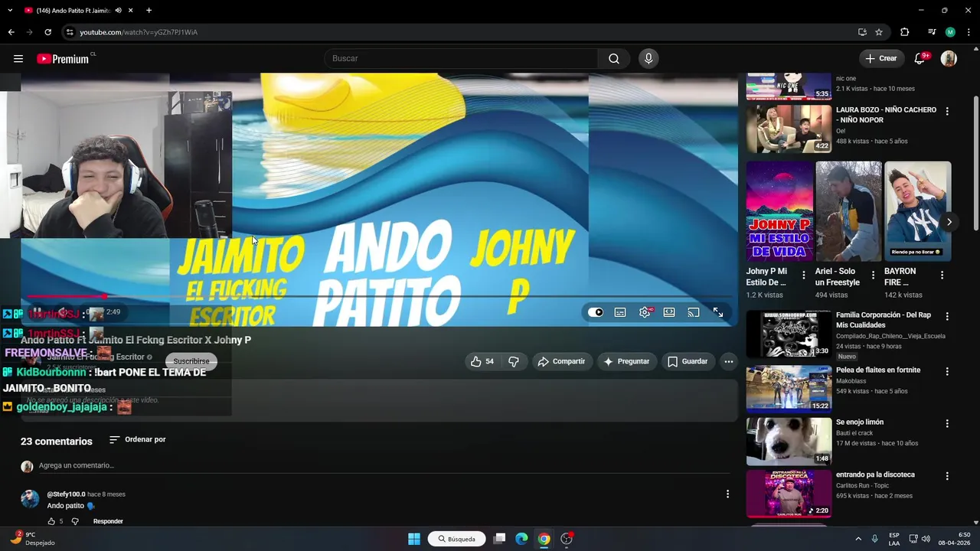Open Chrome from the taskbar
This screenshot has height=551, width=980.
544,539
